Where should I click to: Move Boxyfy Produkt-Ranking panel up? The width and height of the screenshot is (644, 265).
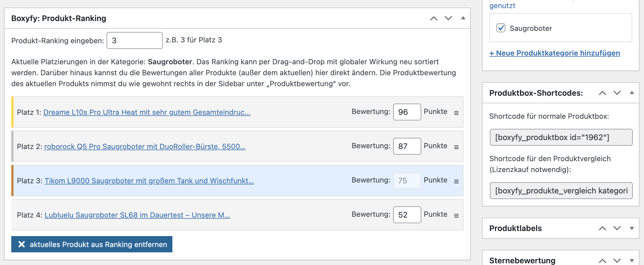pyautogui.click(x=434, y=19)
